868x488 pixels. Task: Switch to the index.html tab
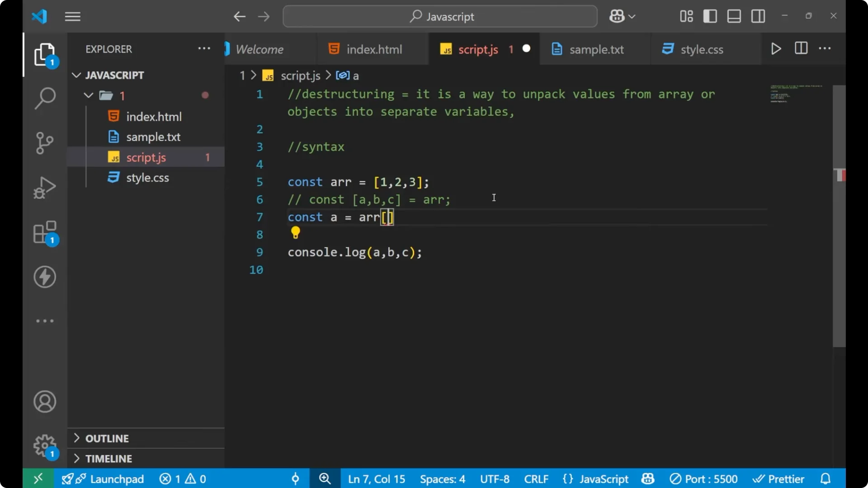coord(374,49)
